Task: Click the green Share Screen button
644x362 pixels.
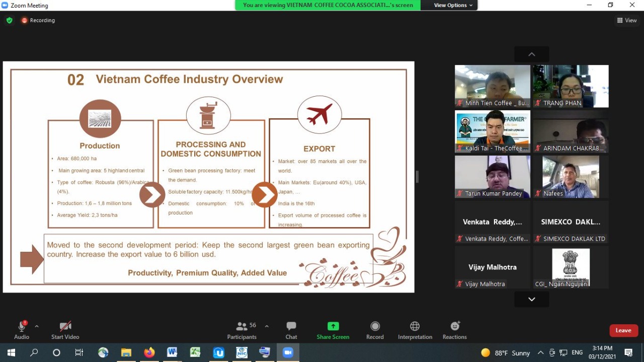Action: click(x=333, y=330)
